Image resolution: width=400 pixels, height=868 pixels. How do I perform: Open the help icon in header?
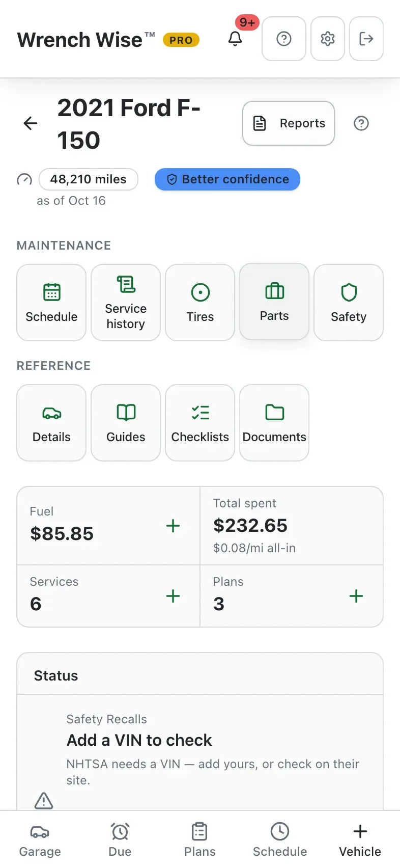pos(284,39)
